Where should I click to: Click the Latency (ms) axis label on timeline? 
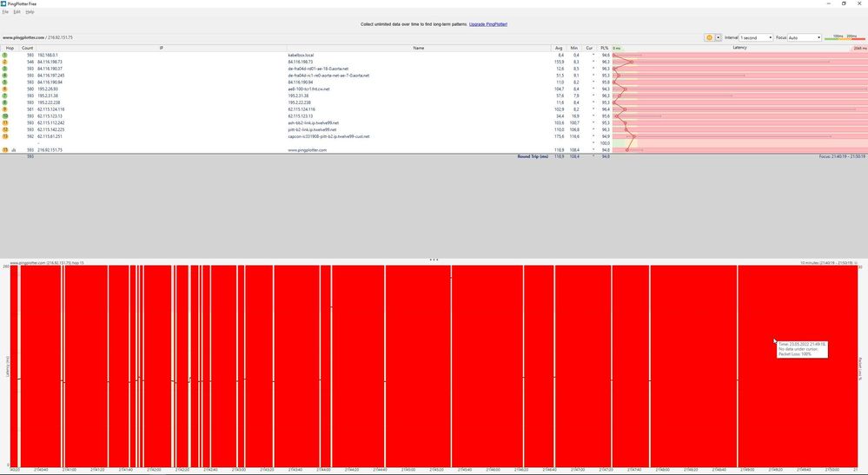pos(7,366)
